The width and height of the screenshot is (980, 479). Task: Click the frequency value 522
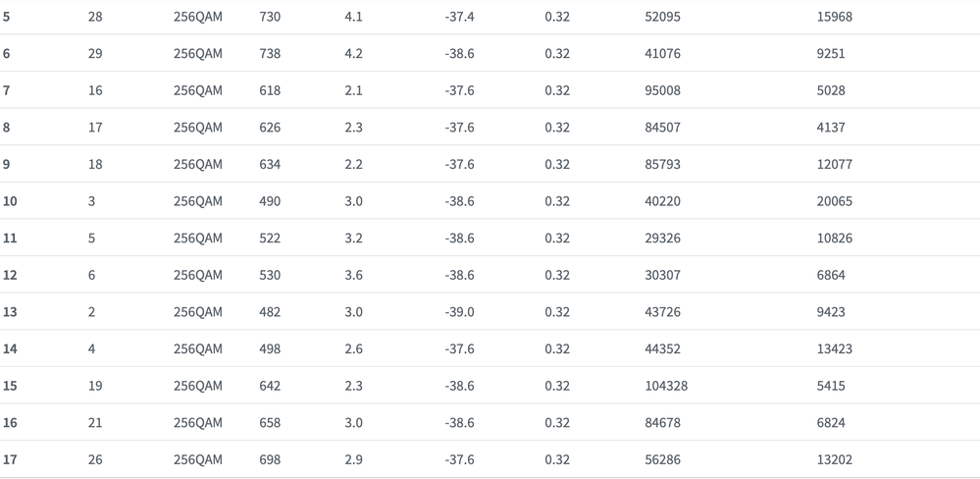pos(270,239)
